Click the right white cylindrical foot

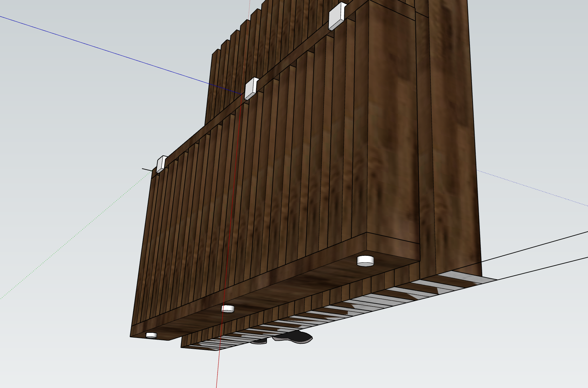365,261
